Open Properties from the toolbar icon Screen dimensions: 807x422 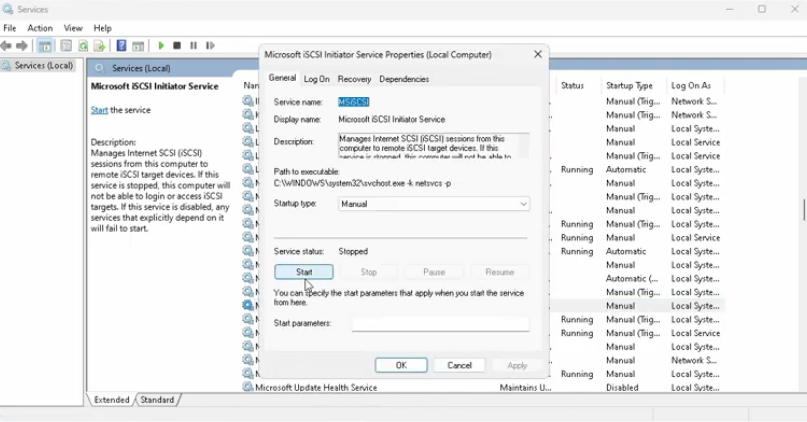coord(66,46)
